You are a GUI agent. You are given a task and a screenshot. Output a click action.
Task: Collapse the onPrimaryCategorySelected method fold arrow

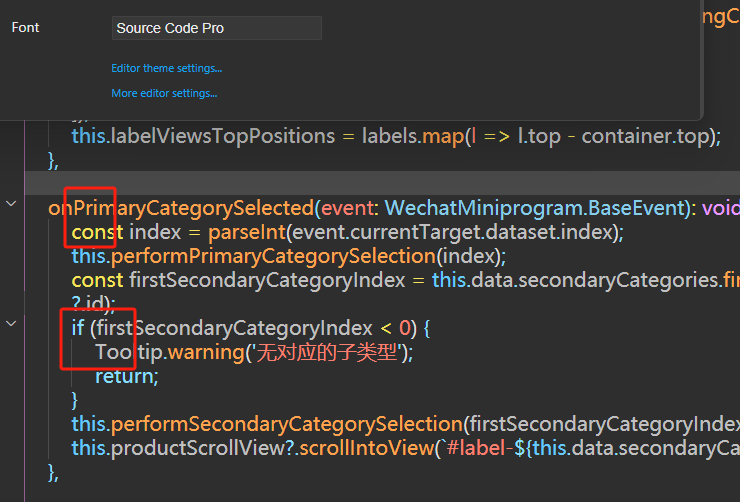(x=11, y=204)
